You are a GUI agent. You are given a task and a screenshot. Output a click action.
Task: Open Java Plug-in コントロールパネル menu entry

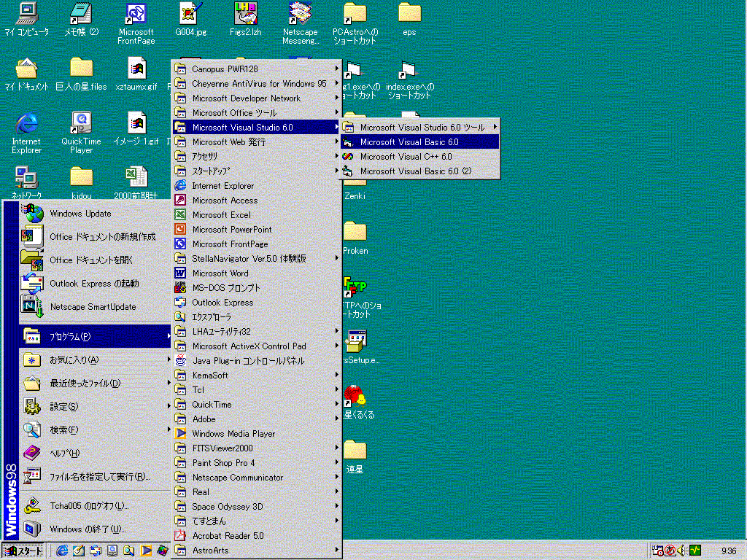click(x=258, y=361)
